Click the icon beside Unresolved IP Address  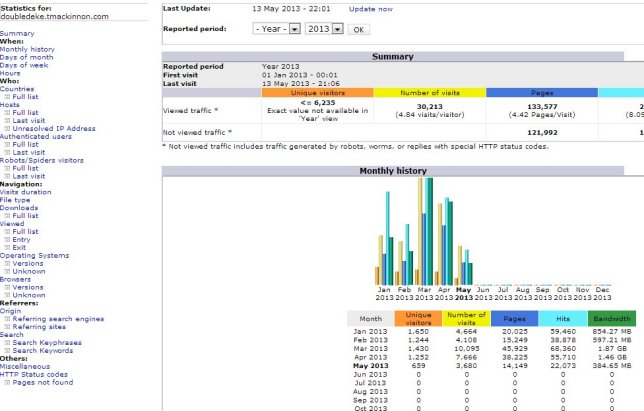point(8,129)
